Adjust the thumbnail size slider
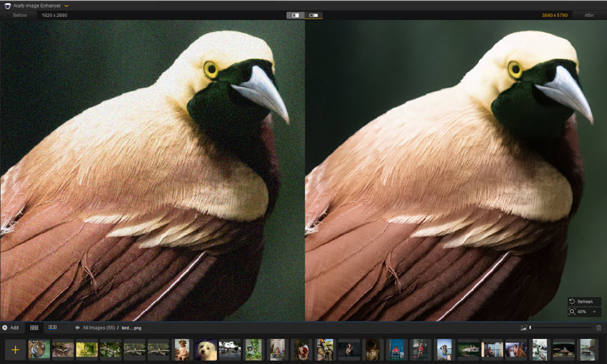607x364 pixels. pyautogui.click(x=560, y=328)
